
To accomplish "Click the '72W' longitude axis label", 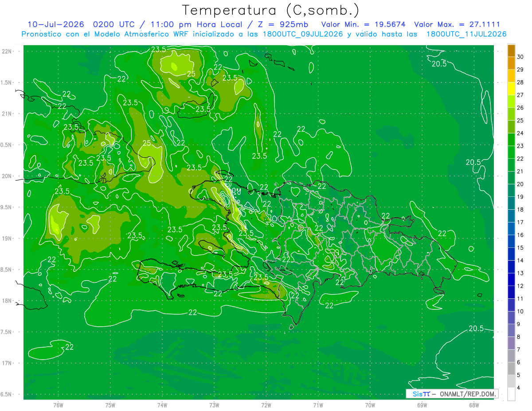I will click(266, 405).
